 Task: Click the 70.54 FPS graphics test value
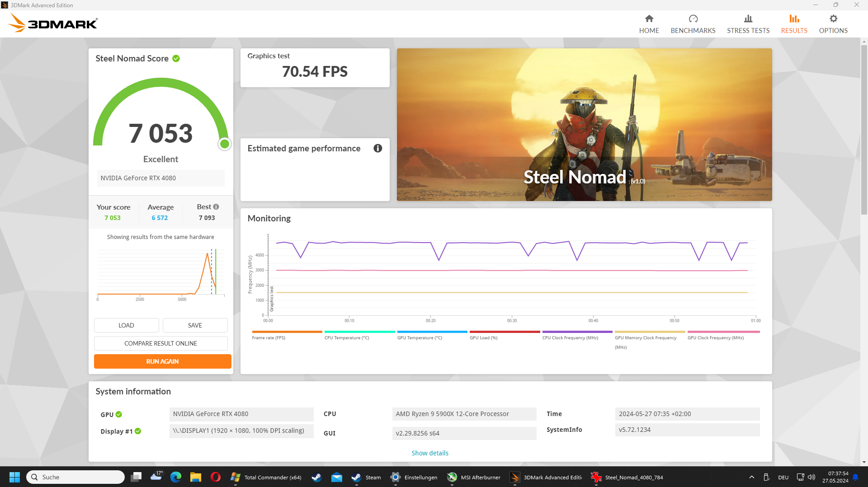pyautogui.click(x=315, y=71)
